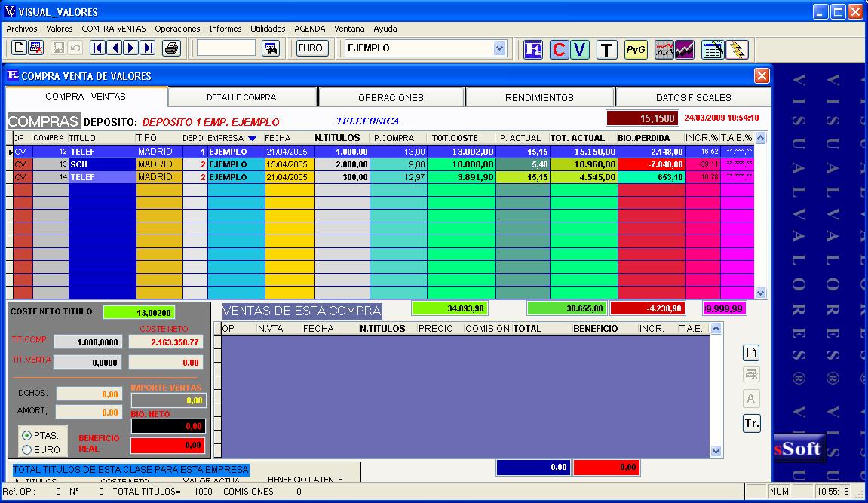Click the printer icon in toolbar

point(172,48)
